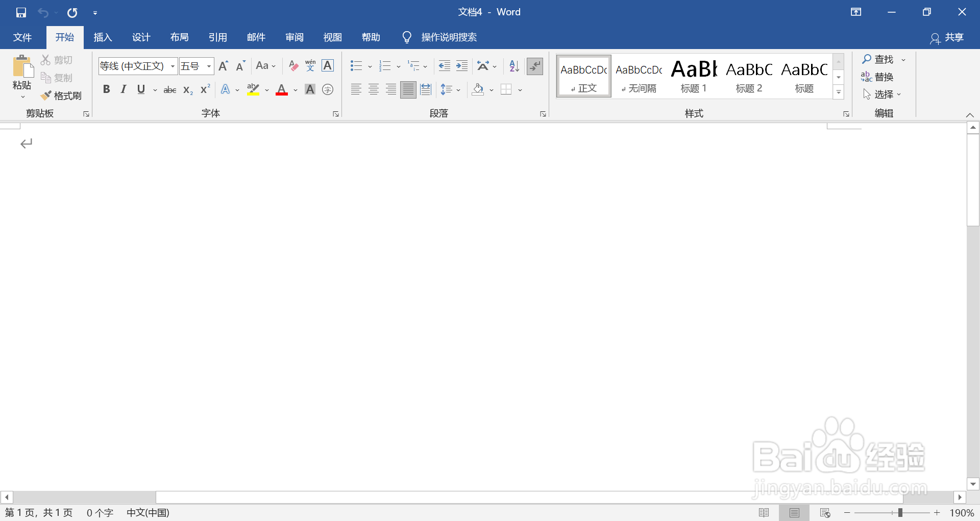Open the Font dialog launcher in 字体 group
The height and width of the screenshot is (521, 980).
click(x=335, y=114)
